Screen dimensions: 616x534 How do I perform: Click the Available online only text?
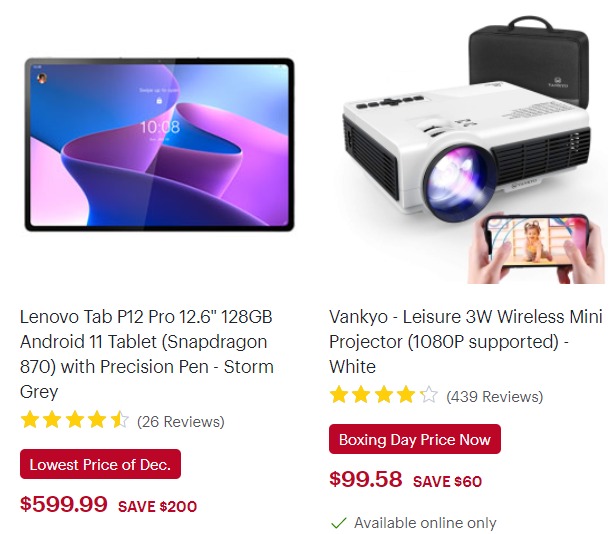coord(425,523)
